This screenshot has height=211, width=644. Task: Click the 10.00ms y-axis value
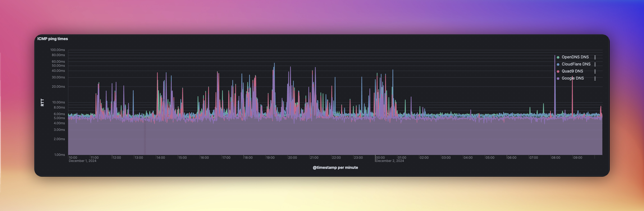pos(59,102)
